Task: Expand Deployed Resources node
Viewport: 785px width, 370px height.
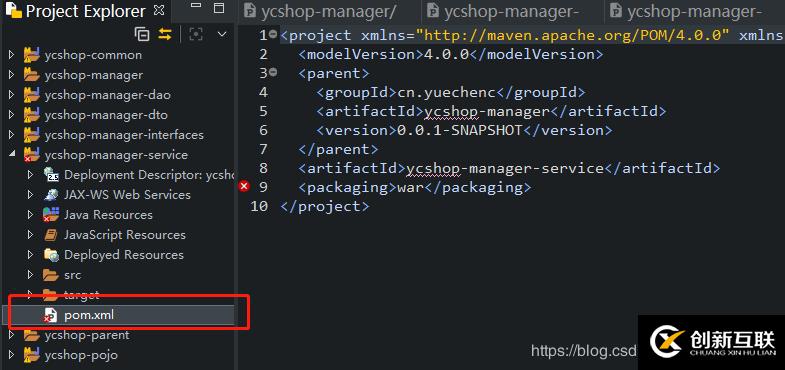Action: tap(31, 255)
